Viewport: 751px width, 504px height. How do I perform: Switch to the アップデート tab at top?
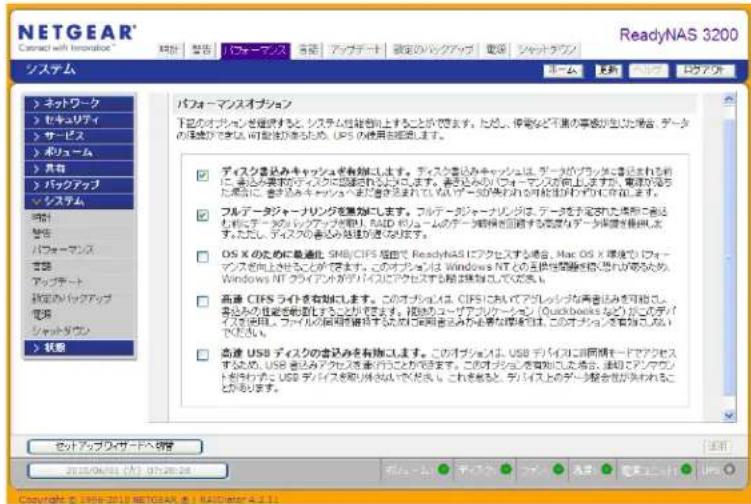(x=356, y=49)
